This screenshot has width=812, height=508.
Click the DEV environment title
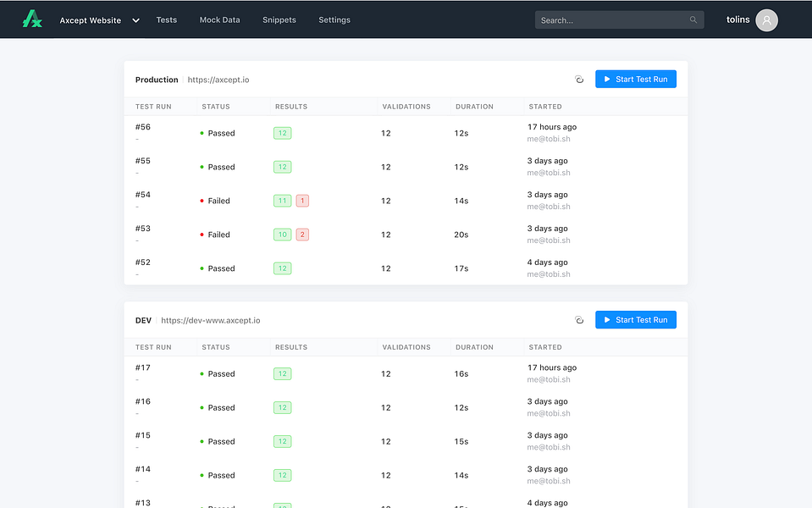click(x=143, y=321)
